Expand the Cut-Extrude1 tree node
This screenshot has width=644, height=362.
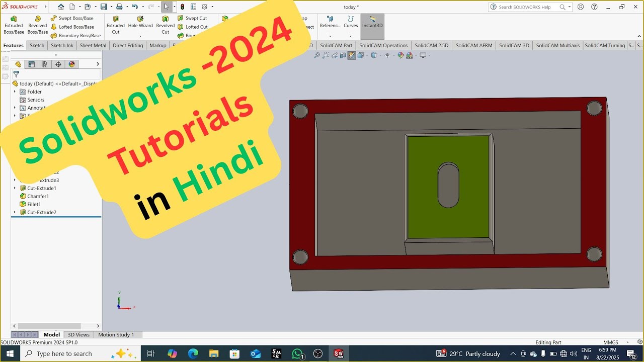15,188
